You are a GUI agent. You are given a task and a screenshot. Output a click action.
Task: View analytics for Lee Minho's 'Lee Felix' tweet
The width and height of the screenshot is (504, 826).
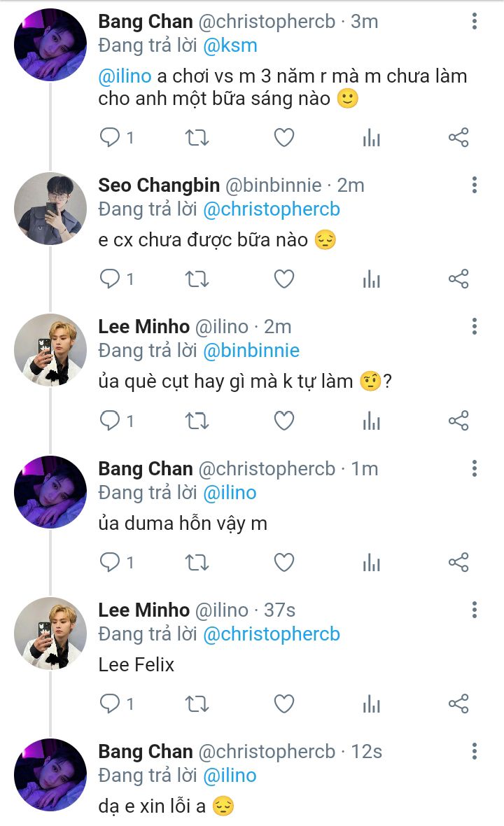click(371, 703)
